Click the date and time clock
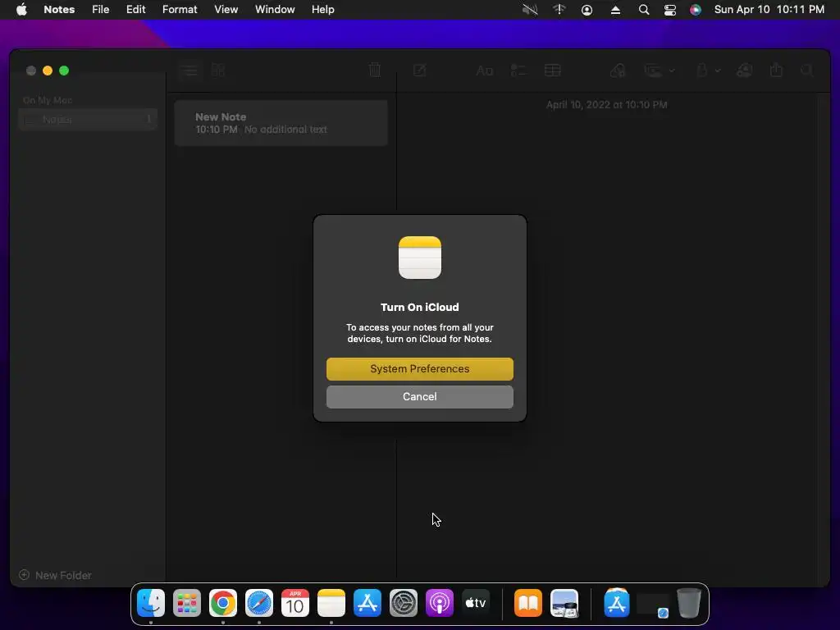840x630 pixels. point(769,9)
